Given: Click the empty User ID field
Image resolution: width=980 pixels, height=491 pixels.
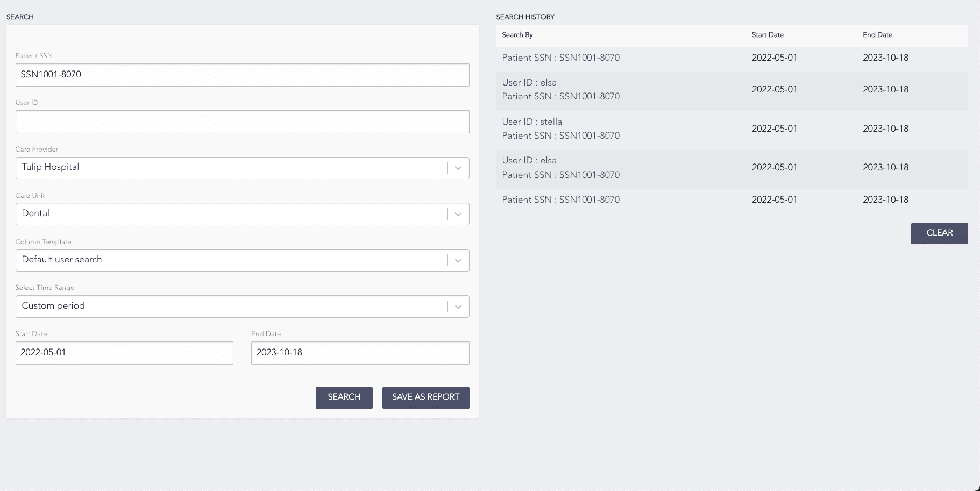Looking at the screenshot, I should tap(242, 122).
